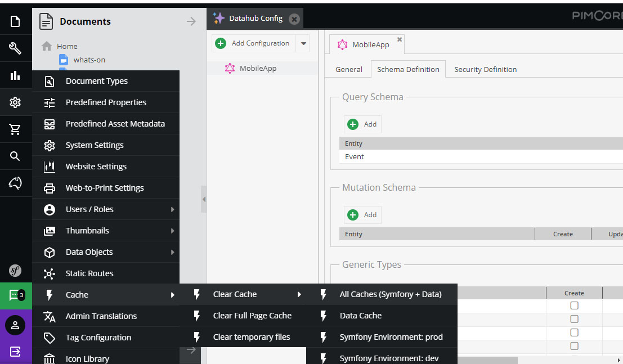Viewport: 623px width, 364px height.
Task: Click arrow at Documents panel header
Action: 191,21
